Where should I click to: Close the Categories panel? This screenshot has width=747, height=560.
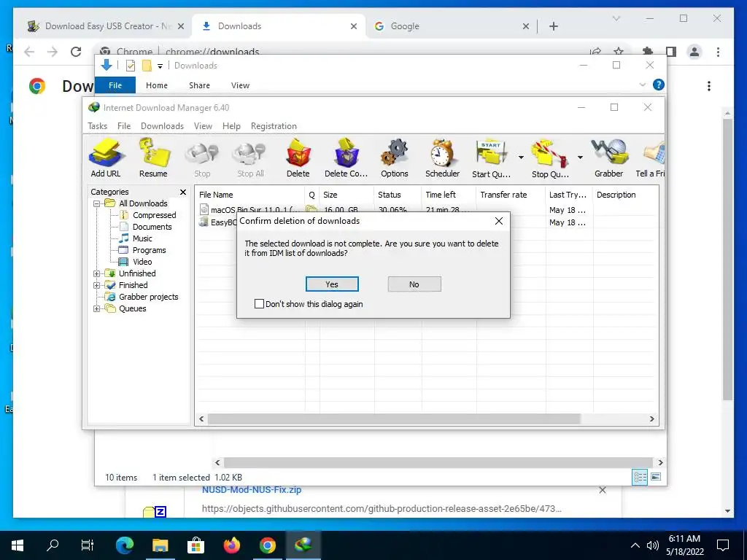(x=183, y=192)
